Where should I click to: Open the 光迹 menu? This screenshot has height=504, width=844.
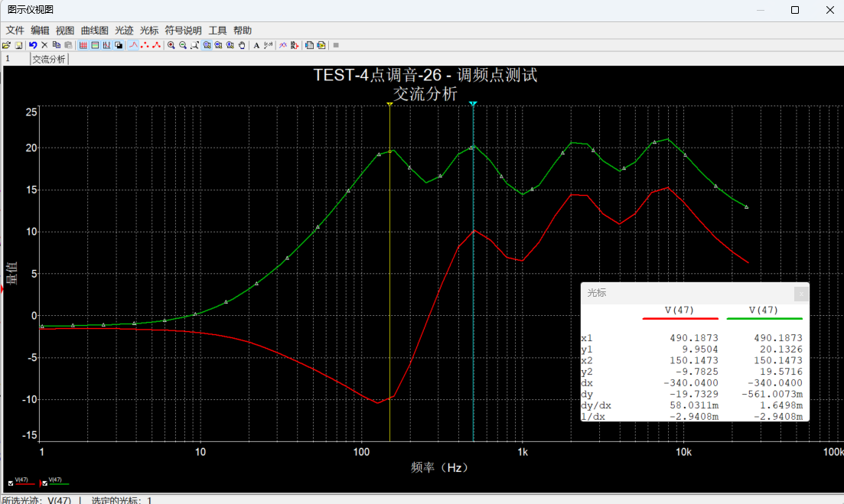124,30
